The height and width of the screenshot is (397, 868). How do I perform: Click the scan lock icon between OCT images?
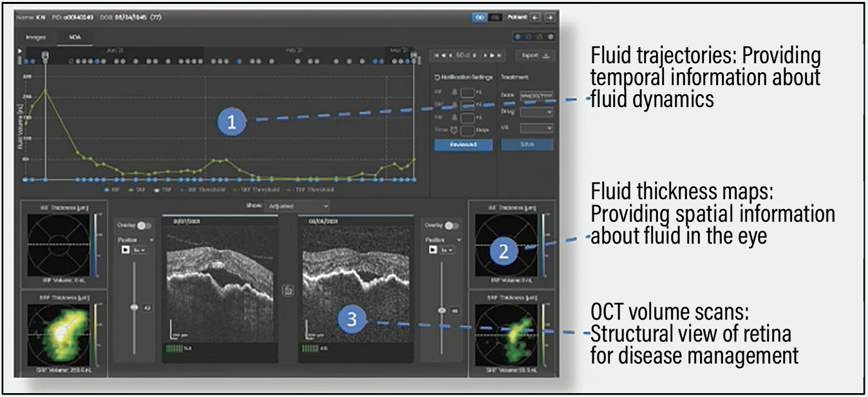pos(288,291)
